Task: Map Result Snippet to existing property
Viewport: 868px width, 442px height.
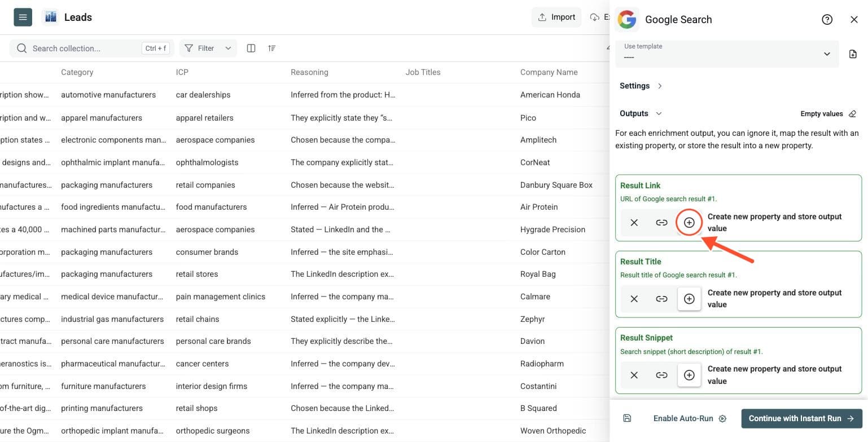Action: [x=661, y=375]
